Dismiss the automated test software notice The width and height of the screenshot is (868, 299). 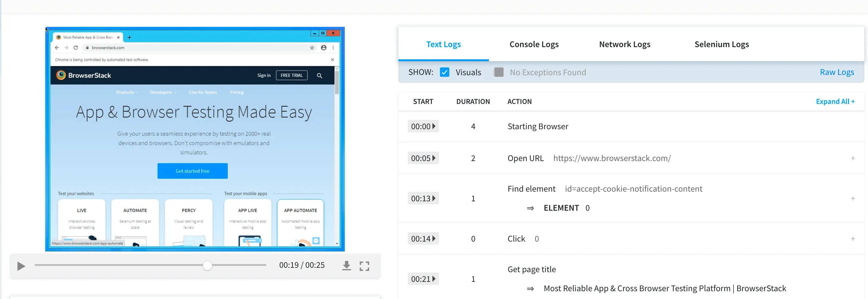point(332,60)
